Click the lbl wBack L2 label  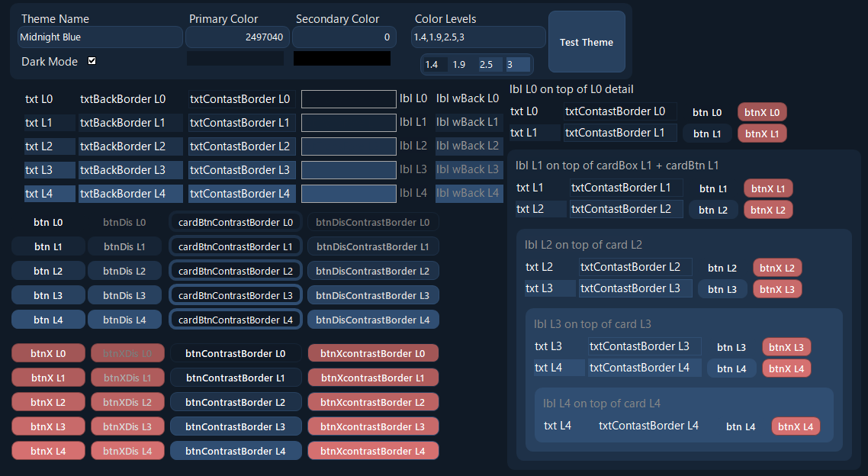click(x=468, y=146)
